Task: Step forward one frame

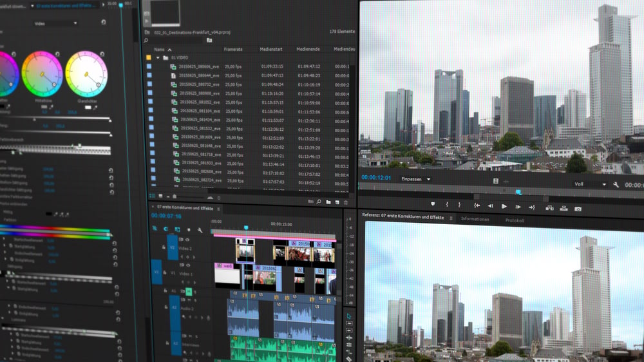Action: coord(518,207)
